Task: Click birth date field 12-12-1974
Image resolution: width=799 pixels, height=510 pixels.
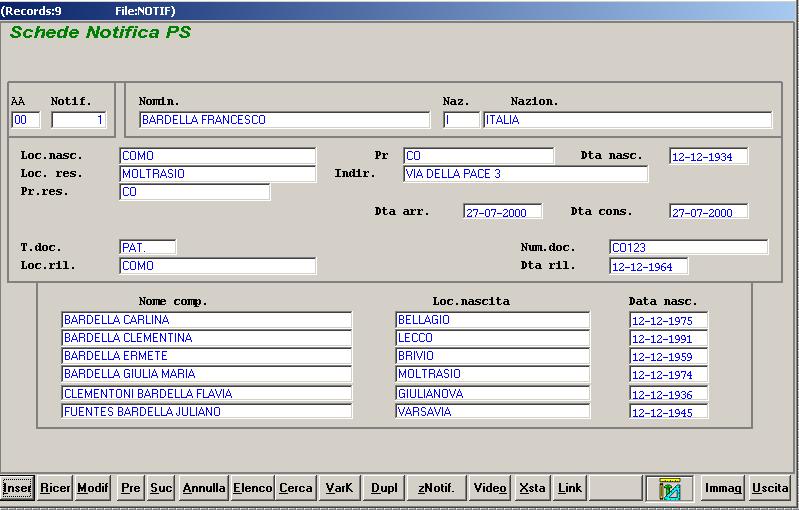Action: (x=669, y=374)
